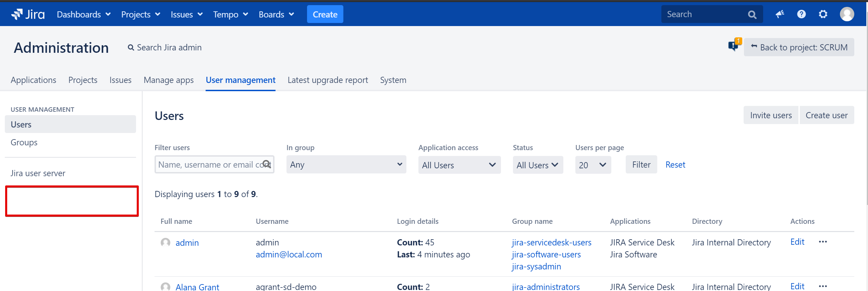
Task: Open the jira-administrators group link
Action: pos(546,287)
